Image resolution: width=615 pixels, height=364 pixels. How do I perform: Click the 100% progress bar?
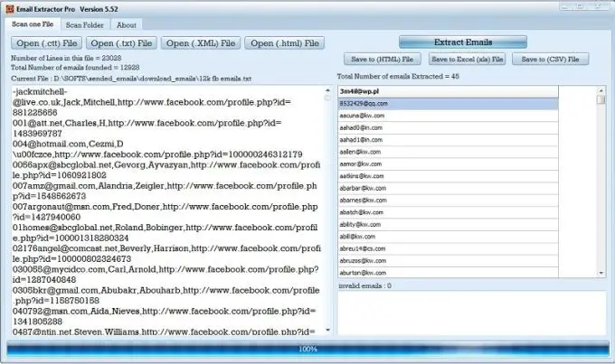click(x=307, y=349)
